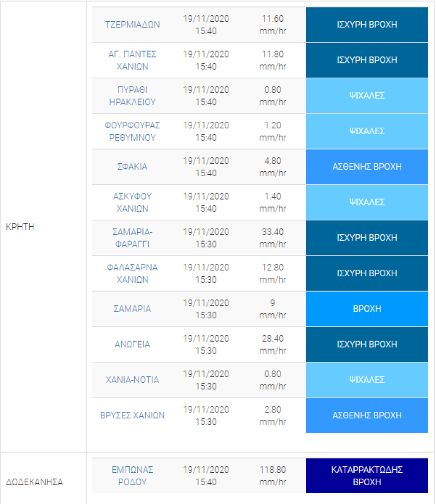The width and height of the screenshot is (436, 504).
Task: Click the ΑΣΘΕΝΗΣ ΒΡΟΧΗ status for ΣΦΑΚΙΑ
Action: coord(367,167)
